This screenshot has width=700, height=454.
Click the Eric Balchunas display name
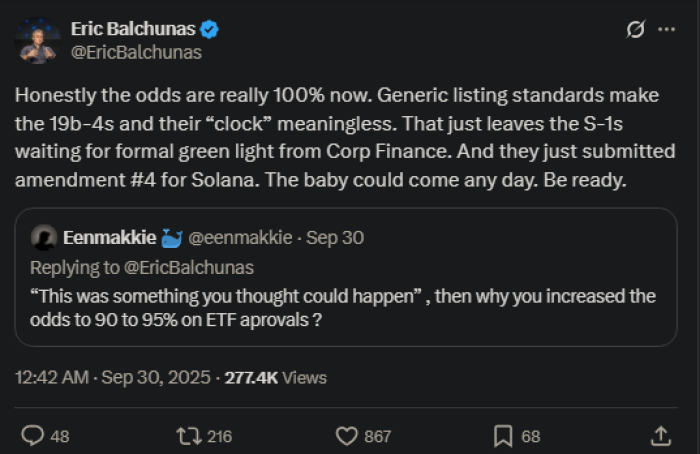pyautogui.click(x=131, y=30)
